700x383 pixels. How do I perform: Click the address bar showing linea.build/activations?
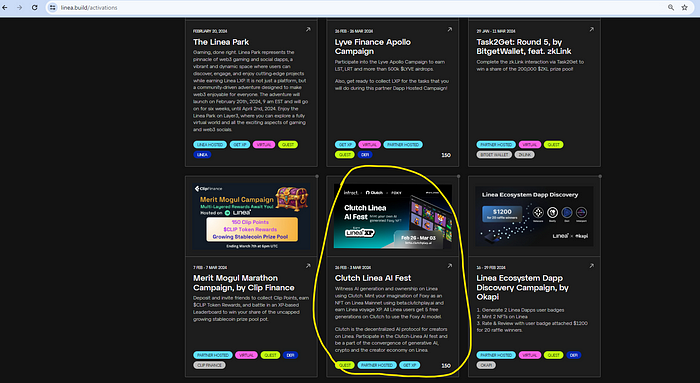pos(357,8)
